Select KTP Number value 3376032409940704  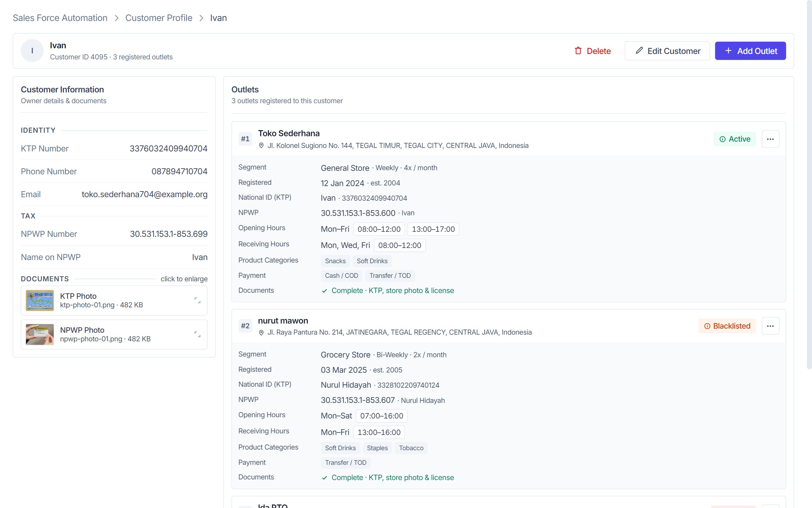pyautogui.click(x=168, y=149)
